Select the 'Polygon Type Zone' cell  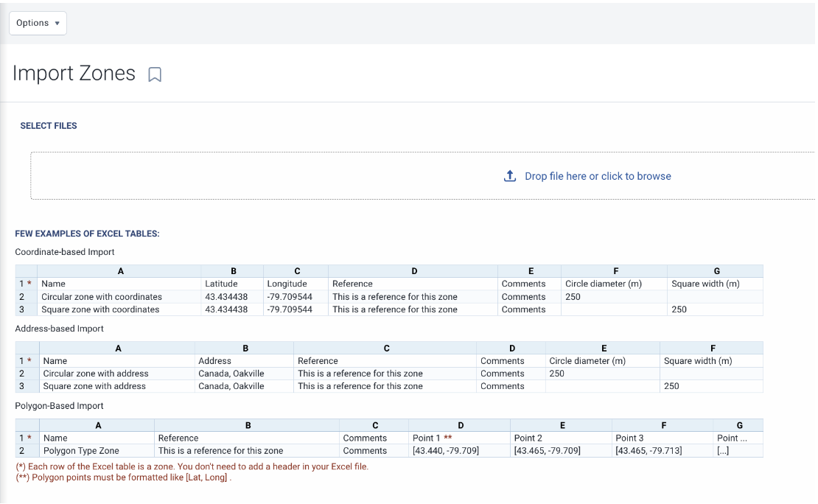point(81,450)
